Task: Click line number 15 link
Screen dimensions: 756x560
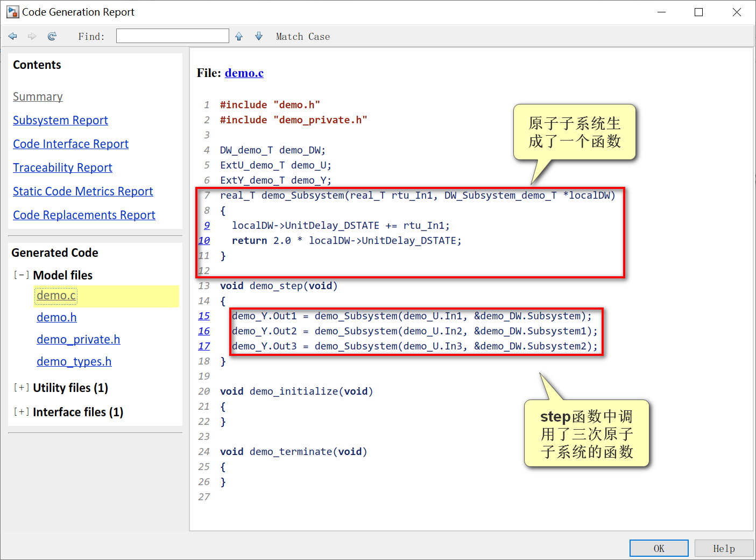Action: pyautogui.click(x=204, y=316)
